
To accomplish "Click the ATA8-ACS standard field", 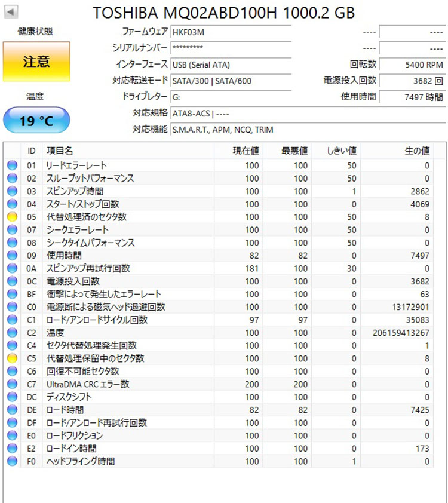I will (308, 114).
